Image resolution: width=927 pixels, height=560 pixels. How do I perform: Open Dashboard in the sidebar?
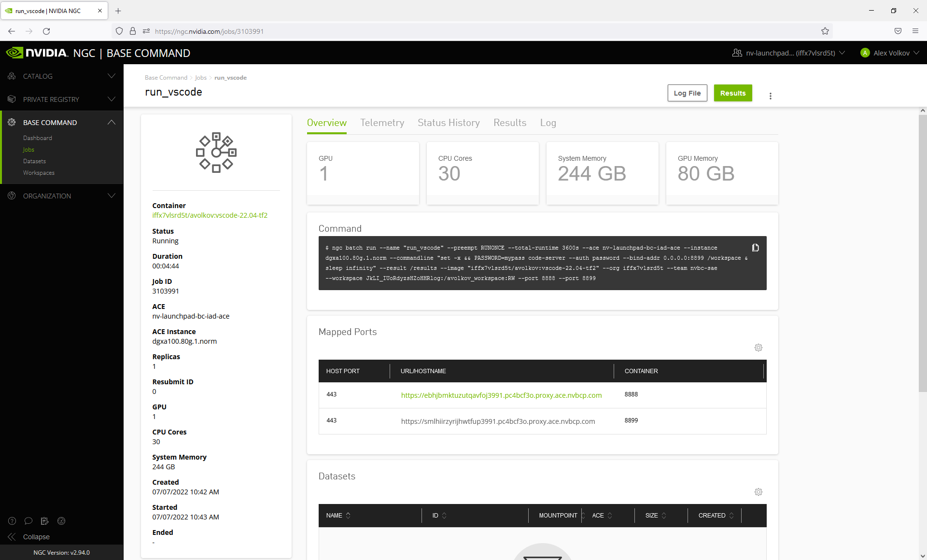(x=38, y=138)
